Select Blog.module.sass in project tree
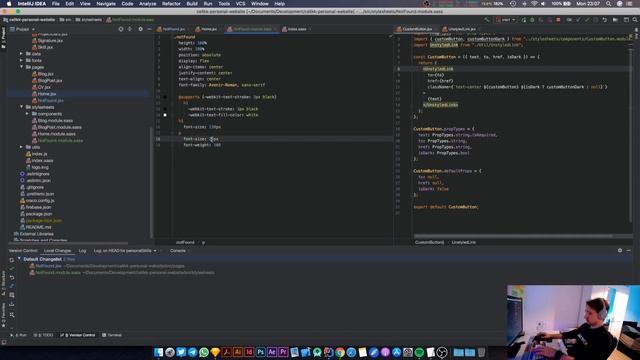The width and height of the screenshot is (640, 360). (x=55, y=121)
